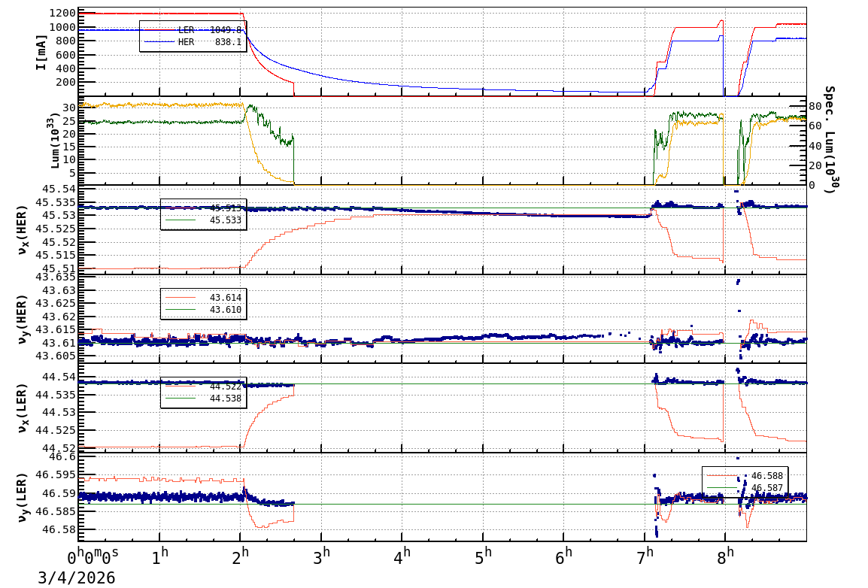Click the 46.58 tick label

click(x=59, y=529)
